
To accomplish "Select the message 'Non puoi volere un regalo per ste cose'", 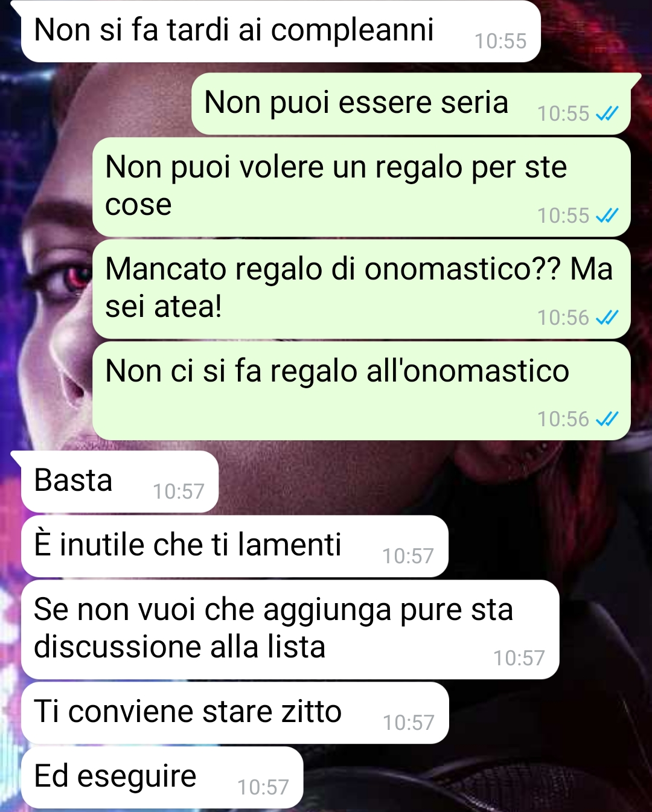I will (x=362, y=187).
